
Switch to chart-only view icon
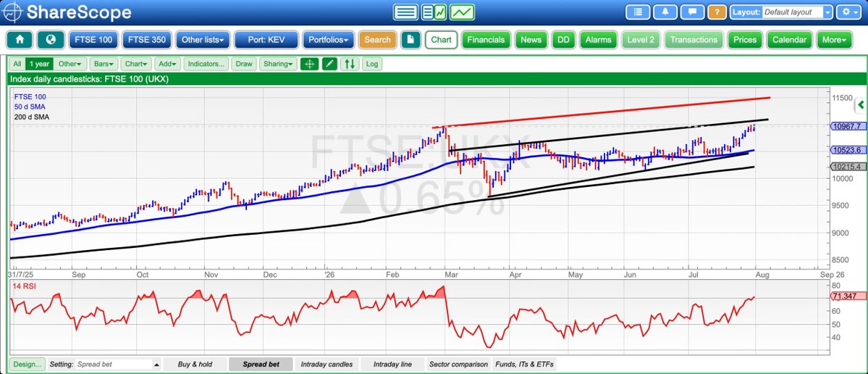point(462,12)
